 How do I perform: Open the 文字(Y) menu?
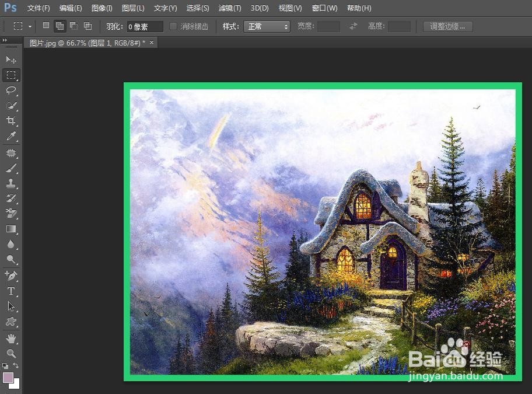click(165, 8)
